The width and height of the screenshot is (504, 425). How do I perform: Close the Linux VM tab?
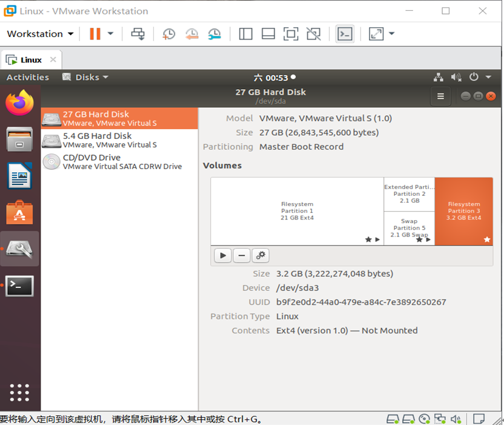tap(53, 59)
